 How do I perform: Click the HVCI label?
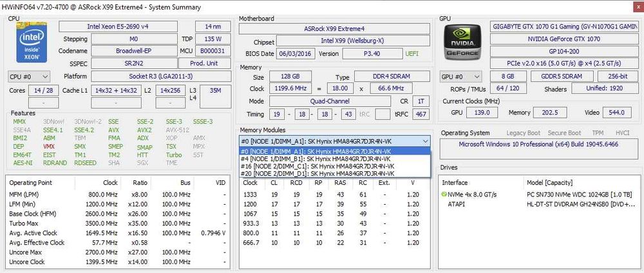click(x=622, y=133)
